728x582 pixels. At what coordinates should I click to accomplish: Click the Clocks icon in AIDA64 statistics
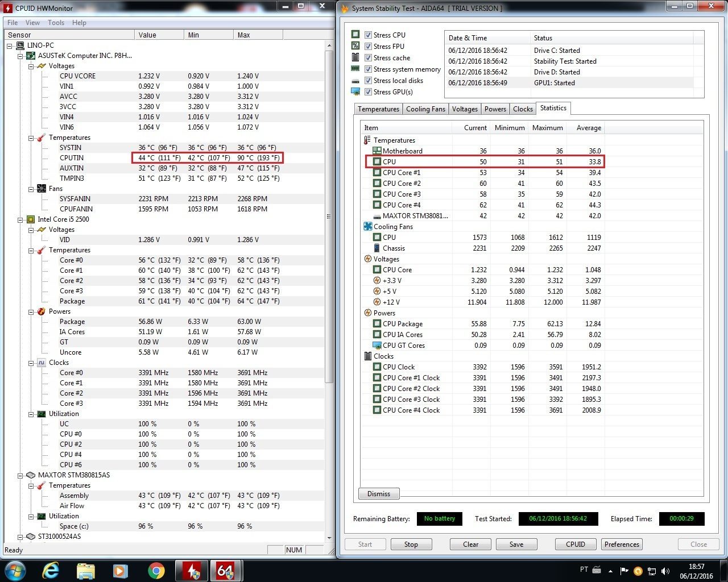[367, 356]
